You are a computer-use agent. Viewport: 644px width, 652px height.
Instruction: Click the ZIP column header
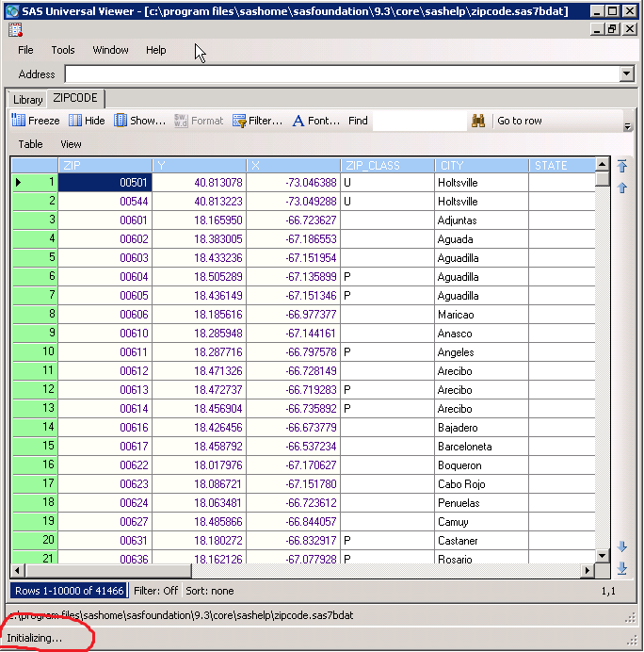(x=105, y=166)
